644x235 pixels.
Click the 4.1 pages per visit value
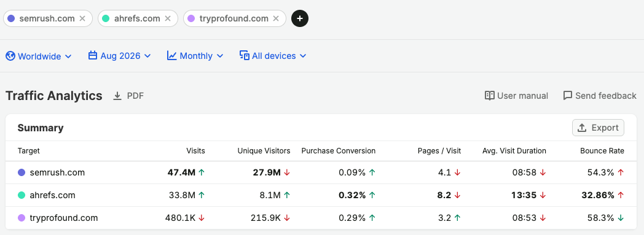(445, 172)
